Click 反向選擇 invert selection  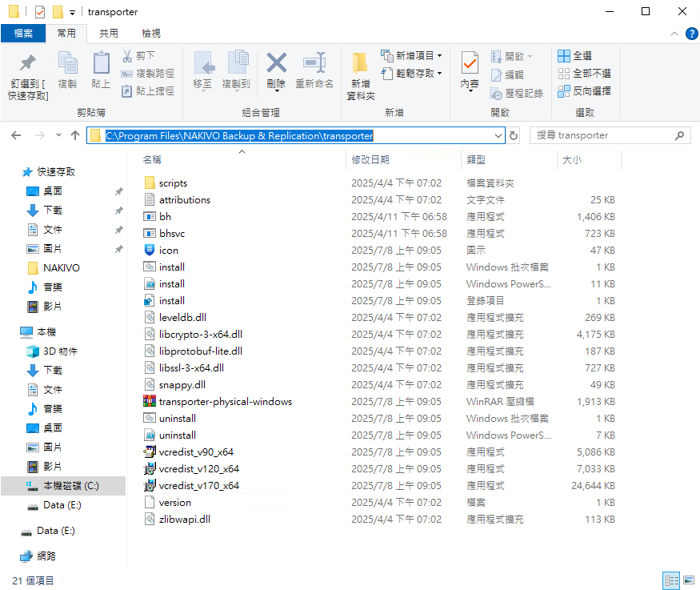point(584,91)
